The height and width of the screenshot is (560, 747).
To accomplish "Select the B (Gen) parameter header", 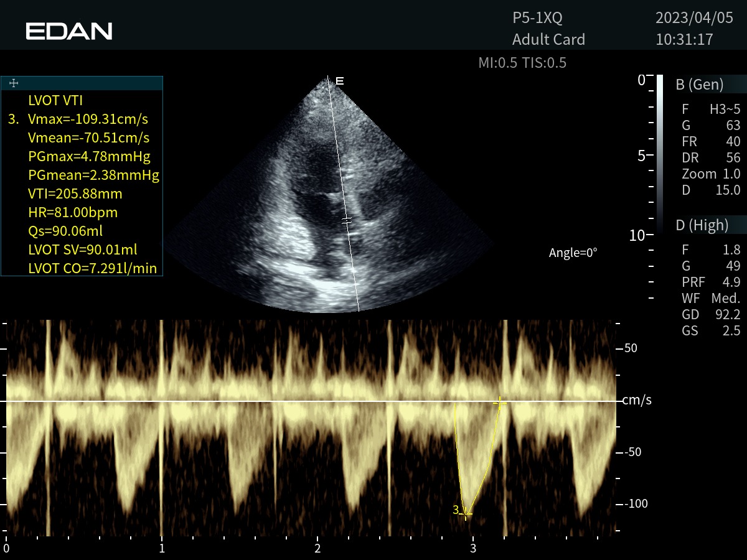I will point(700,85).
